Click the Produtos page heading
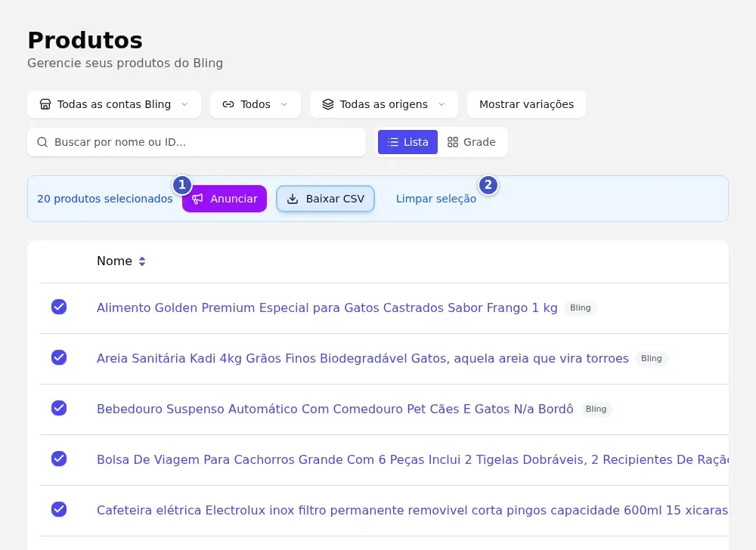 pos(85,41)
